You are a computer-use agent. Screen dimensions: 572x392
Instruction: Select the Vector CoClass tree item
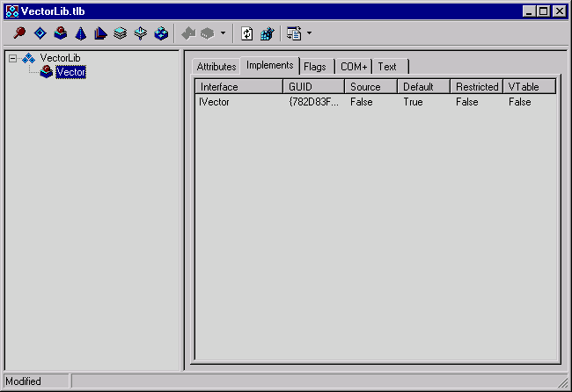70,72
